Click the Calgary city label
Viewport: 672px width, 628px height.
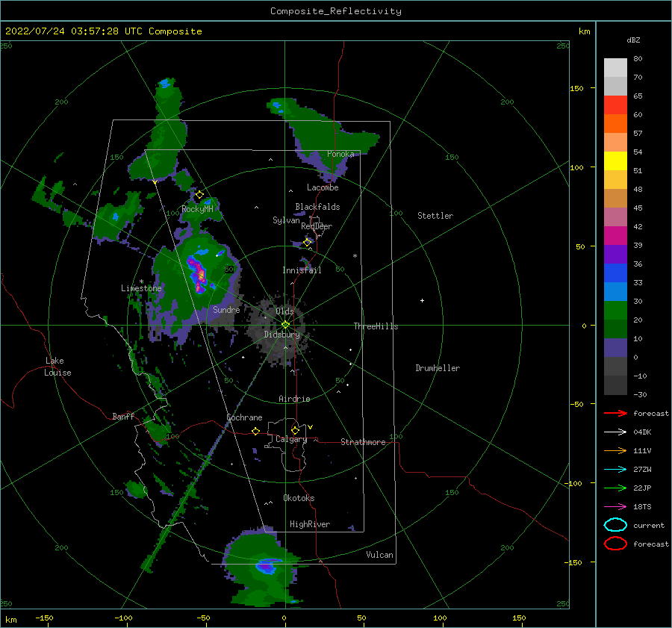(291, 439)
